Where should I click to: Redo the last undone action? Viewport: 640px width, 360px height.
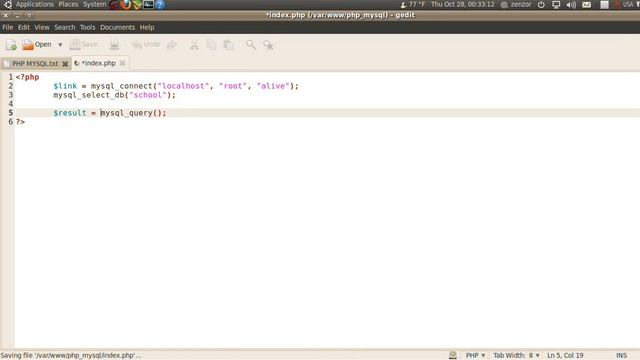coord(172,44)
